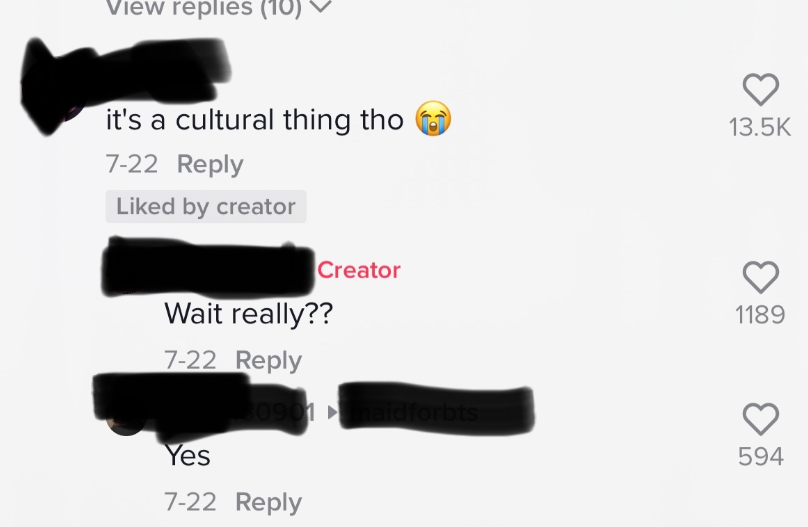Open the partially hidden avatar beside "Yes"
The width and height of the screenshot is (808, 527).
click(x=126, y=425)
